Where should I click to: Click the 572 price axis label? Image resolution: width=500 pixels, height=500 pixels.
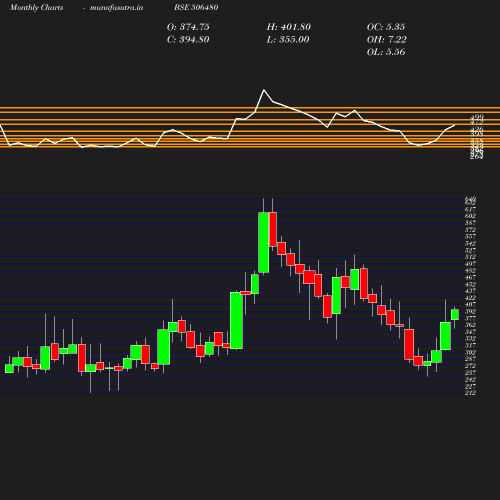click(470, 230)
